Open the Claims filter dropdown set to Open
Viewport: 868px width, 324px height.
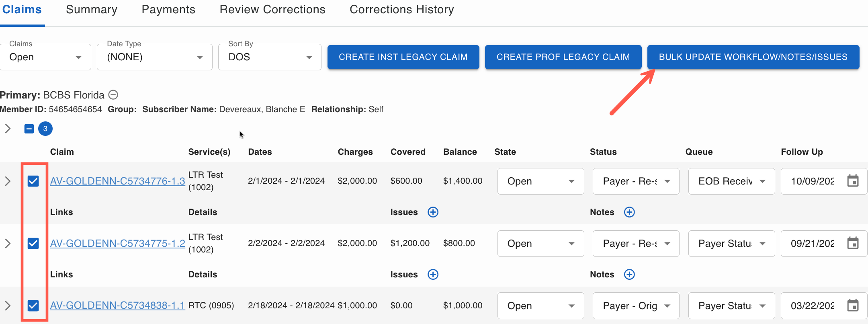(45, 57)
